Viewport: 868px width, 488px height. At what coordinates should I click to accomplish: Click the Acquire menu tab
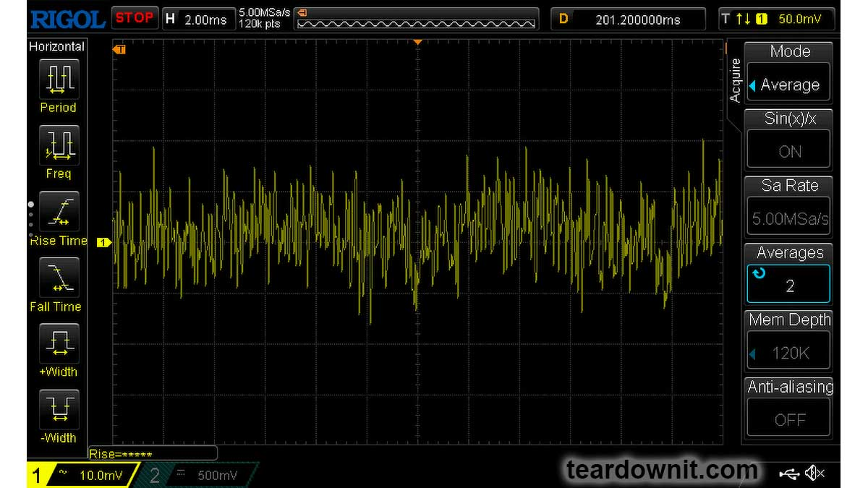pos(735,80)
